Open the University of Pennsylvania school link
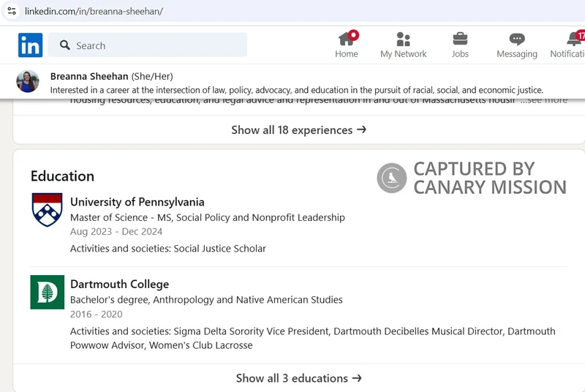The width and height of the screenshot is (585, 392). pyautogui.click(x=137, y=202)
